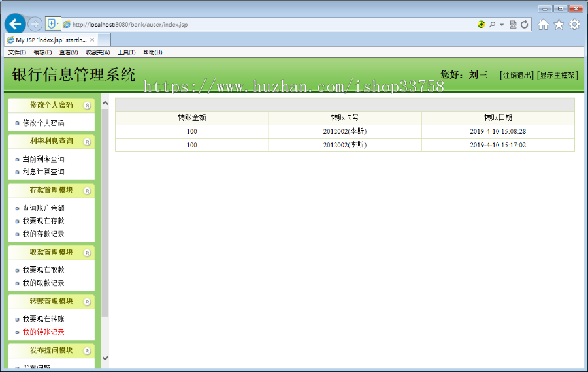This screenshot has width=588, height=372.
Task: Open the address bar search dropdown arrow
Action: coord(502,25)
